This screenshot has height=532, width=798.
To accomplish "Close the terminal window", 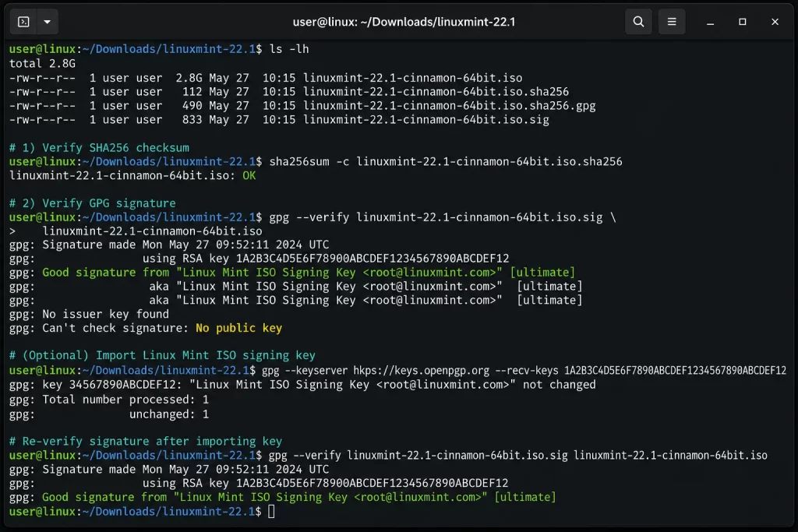I will [x=775, y=22].
